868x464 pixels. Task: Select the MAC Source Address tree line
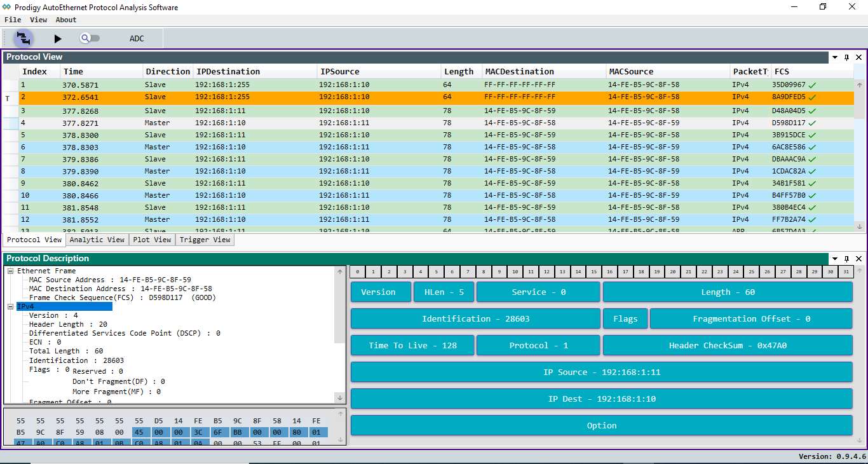tap(110, 280)
